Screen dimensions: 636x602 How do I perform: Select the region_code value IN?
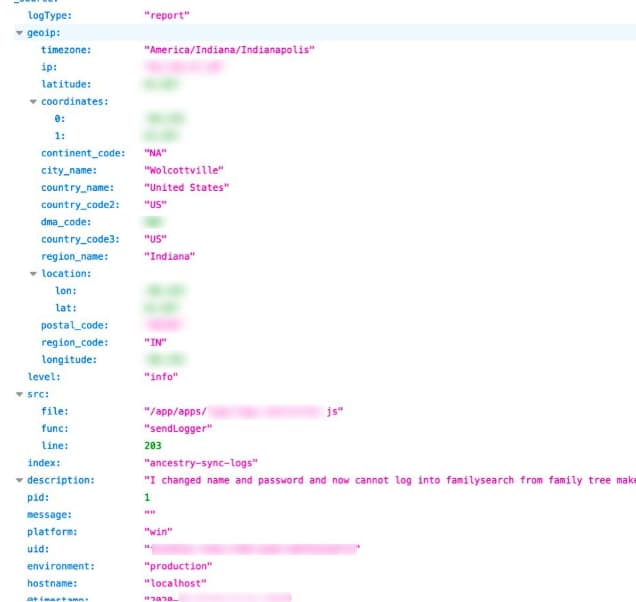[x=155, y=342]
